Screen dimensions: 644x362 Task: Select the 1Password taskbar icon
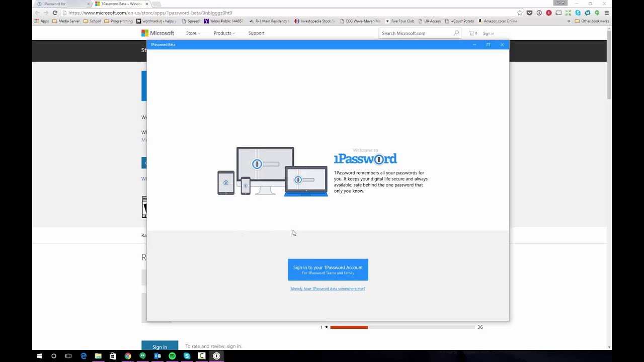[216, 356]
